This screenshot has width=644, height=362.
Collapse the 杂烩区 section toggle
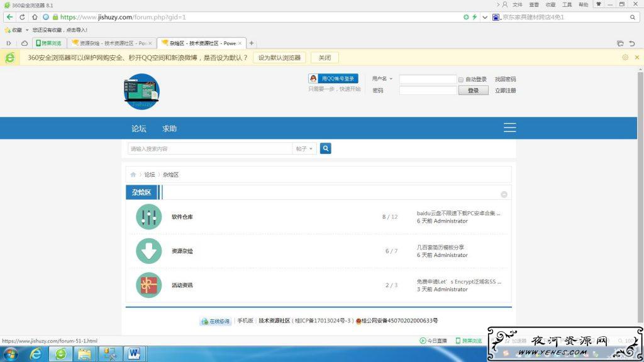coord(504,195)
